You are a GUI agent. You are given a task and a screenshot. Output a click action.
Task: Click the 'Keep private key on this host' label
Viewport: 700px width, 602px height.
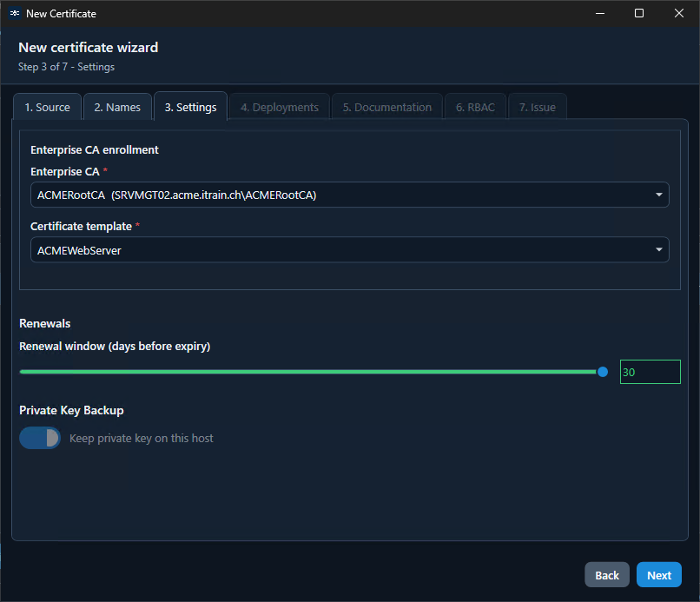(x=141, y=438)
